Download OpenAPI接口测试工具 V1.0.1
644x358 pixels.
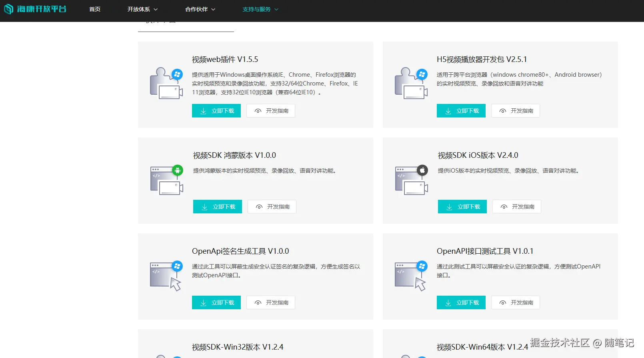[461, 302]
